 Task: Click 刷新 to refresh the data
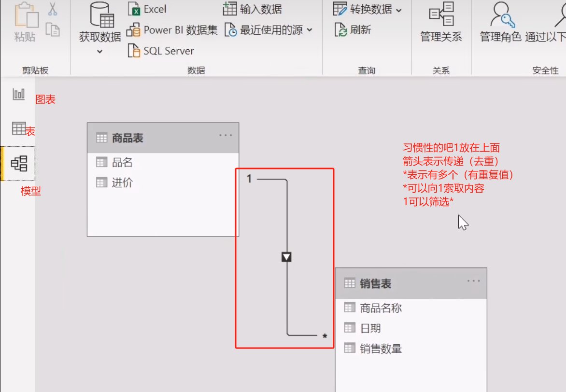coord(353,30)
